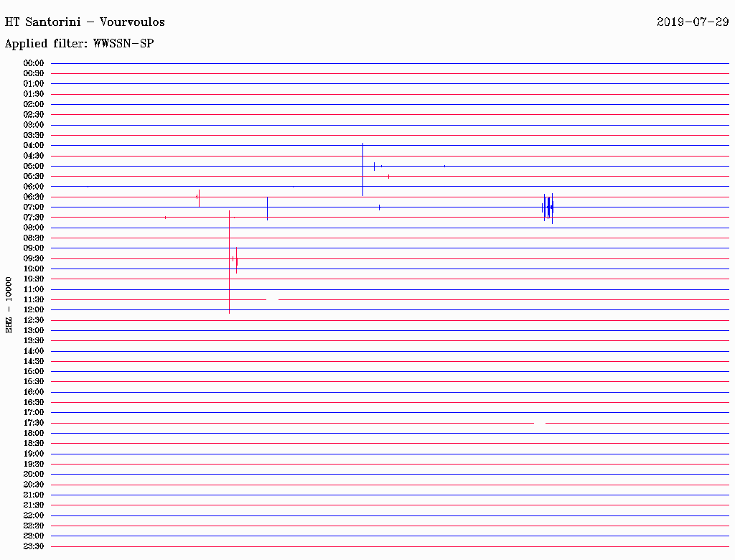
Task: Click the long red spike ending at the 12:00 trace
Action: coord(229,262)
